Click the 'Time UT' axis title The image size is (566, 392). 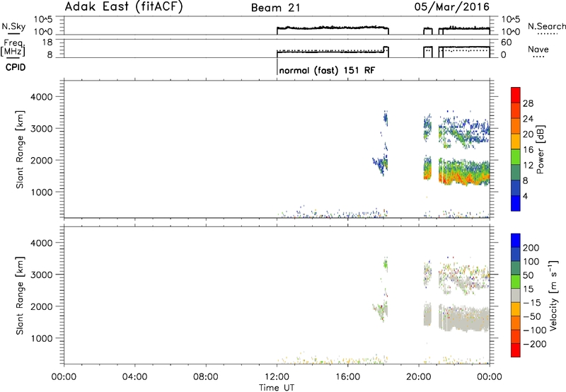277,388
